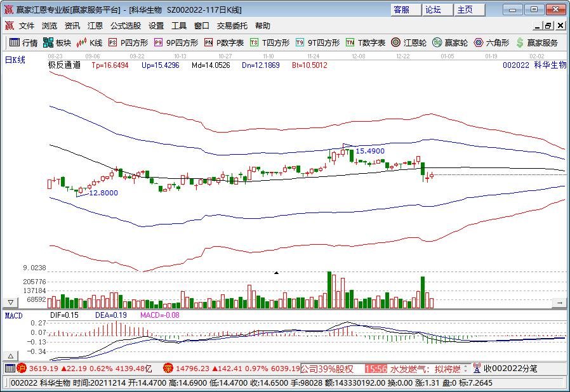Viewport: 570px width, 392px height.
Task: Open the T数字表 time number table
Action: click(x=366, y=43)
